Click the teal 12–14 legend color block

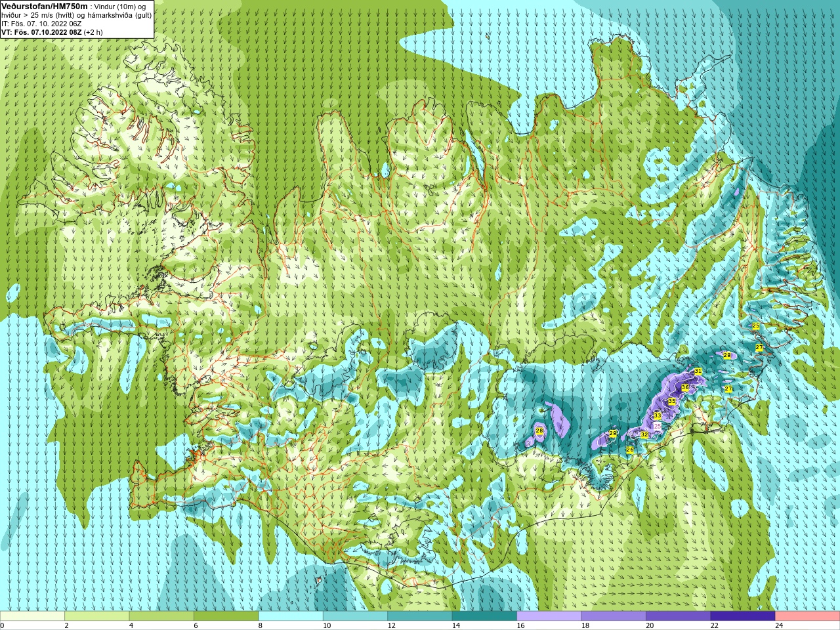420,616
